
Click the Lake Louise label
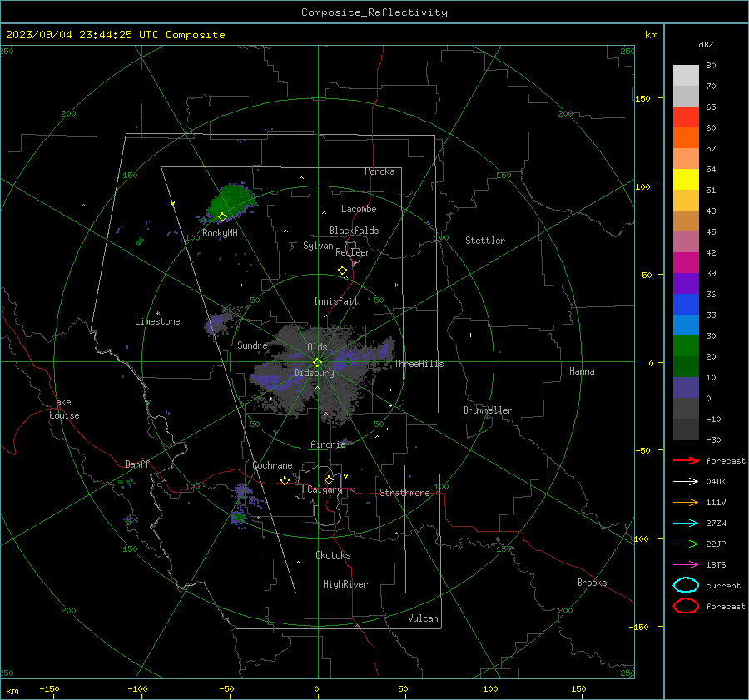tap(64, 409)
